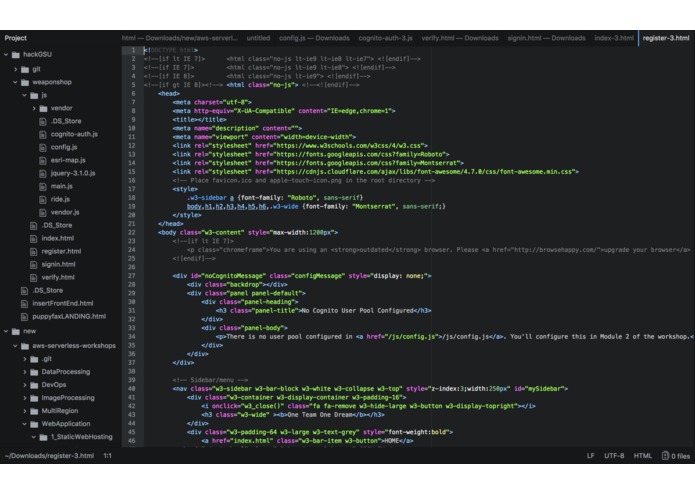Click line number 40 in the gutter
The height and width of the screenshot is (494, 695).
tap(132, 389)
